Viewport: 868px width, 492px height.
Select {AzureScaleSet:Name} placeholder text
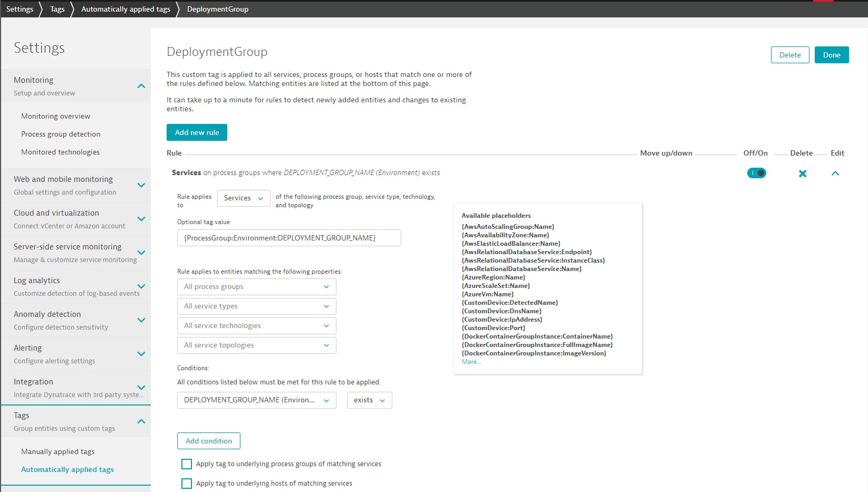(496, 286)
